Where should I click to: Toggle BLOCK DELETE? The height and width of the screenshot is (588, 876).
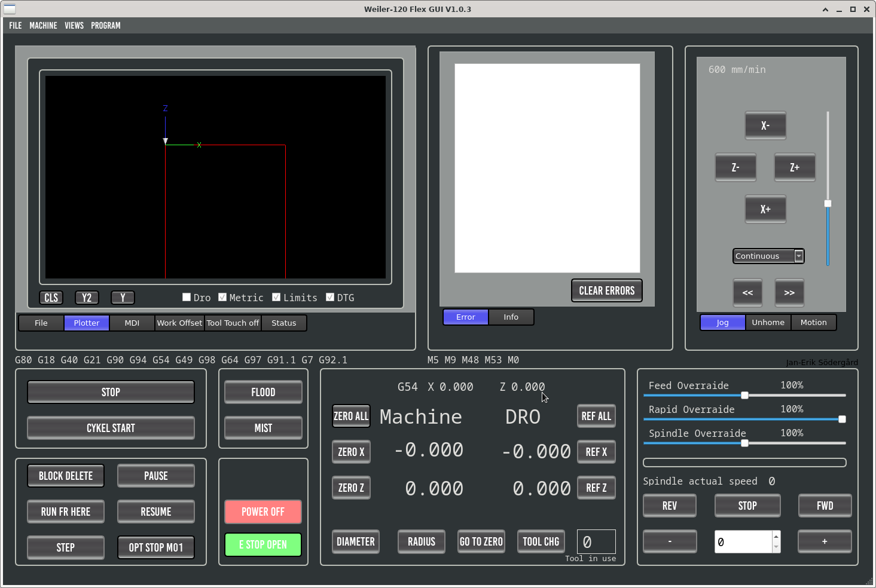pos(66,476)
